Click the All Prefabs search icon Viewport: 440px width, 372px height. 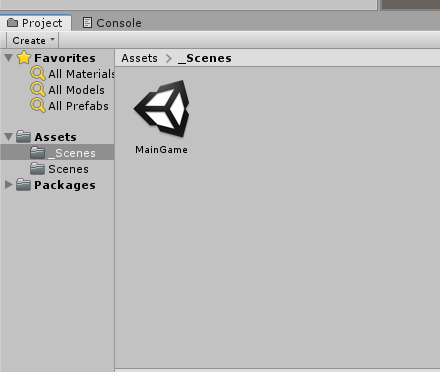pyautogui.click(x=38, y=105)
